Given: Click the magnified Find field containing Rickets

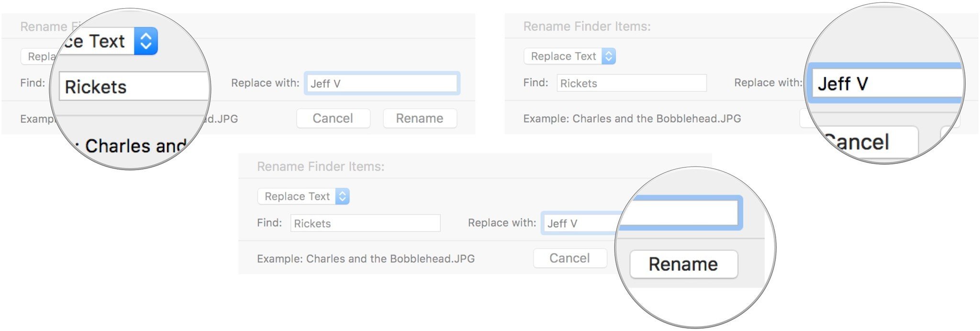Looking at the screenshot, I should coord(134,87).
